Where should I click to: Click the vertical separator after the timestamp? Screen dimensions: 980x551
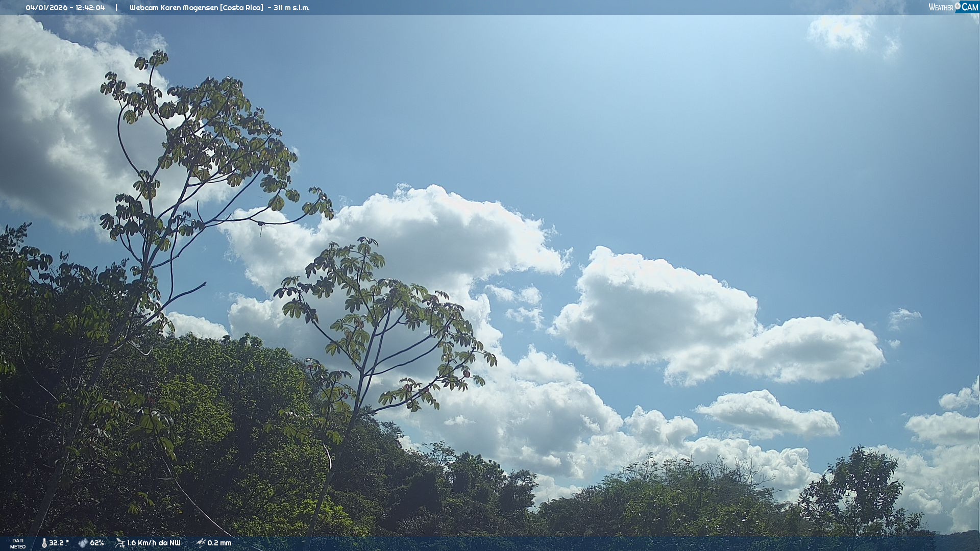(x=116, y=8)
